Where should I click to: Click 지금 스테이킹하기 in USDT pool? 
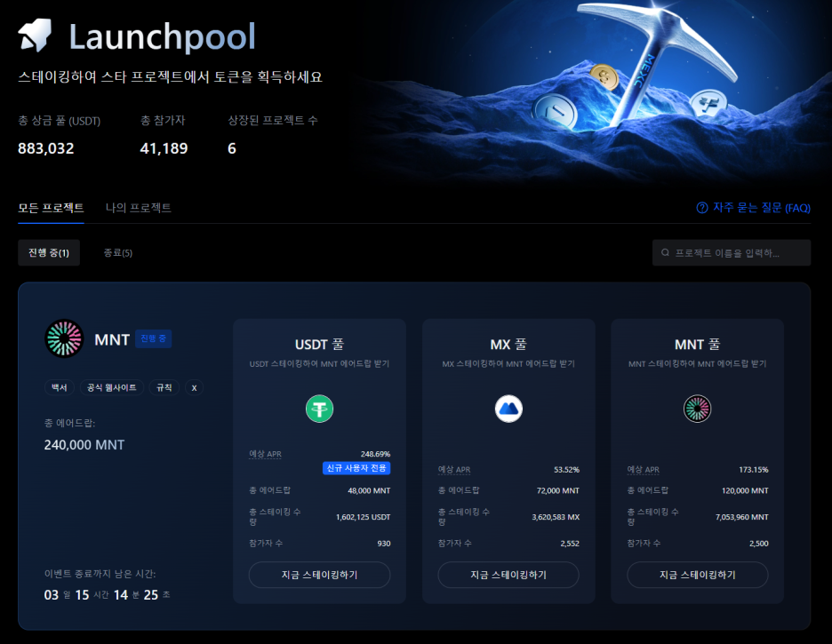pos(319,575)
